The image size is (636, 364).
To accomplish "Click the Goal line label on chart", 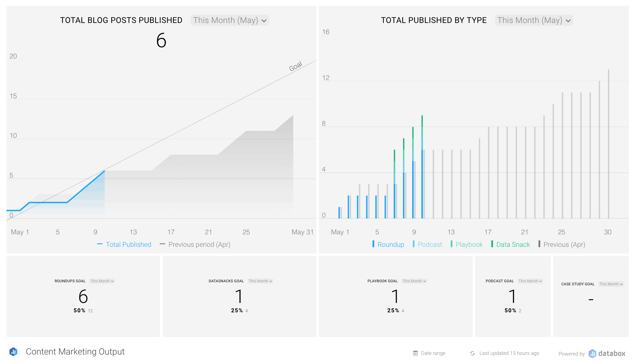I will (296, 66).
